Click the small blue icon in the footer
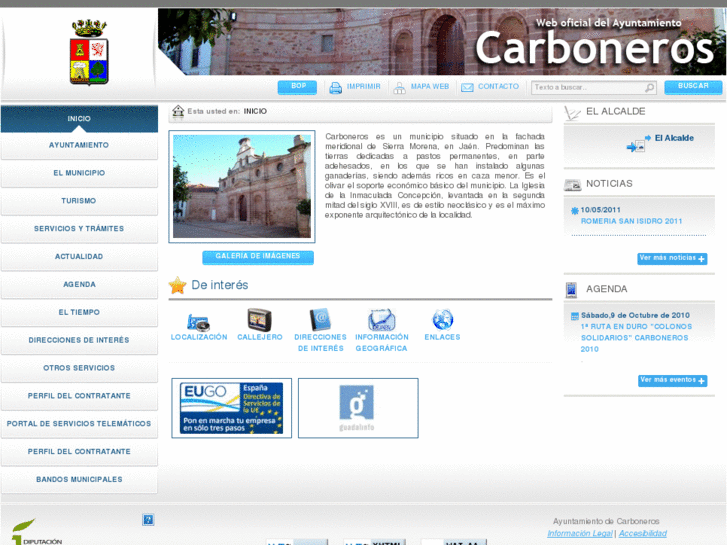This screenshot has width=727, height=545. coord(148,519)
